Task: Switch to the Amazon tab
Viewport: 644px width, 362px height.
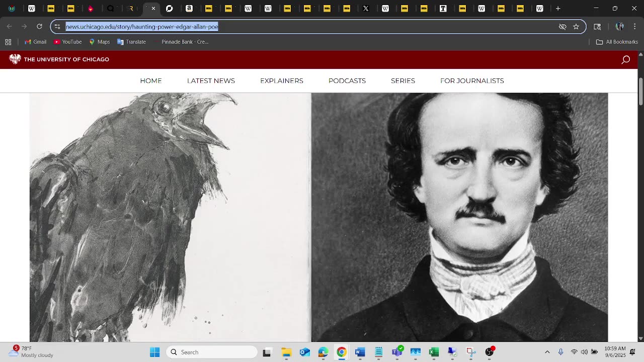Action: (x=189, y=9)
